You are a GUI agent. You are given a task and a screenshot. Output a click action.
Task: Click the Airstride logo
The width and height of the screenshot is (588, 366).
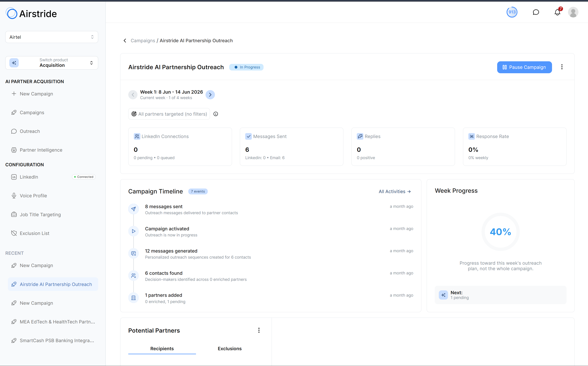[x=31, y=14]
